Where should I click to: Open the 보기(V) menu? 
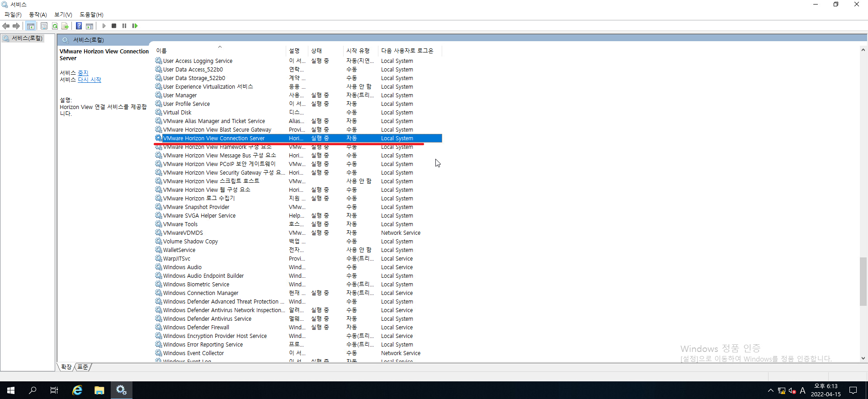63,14
